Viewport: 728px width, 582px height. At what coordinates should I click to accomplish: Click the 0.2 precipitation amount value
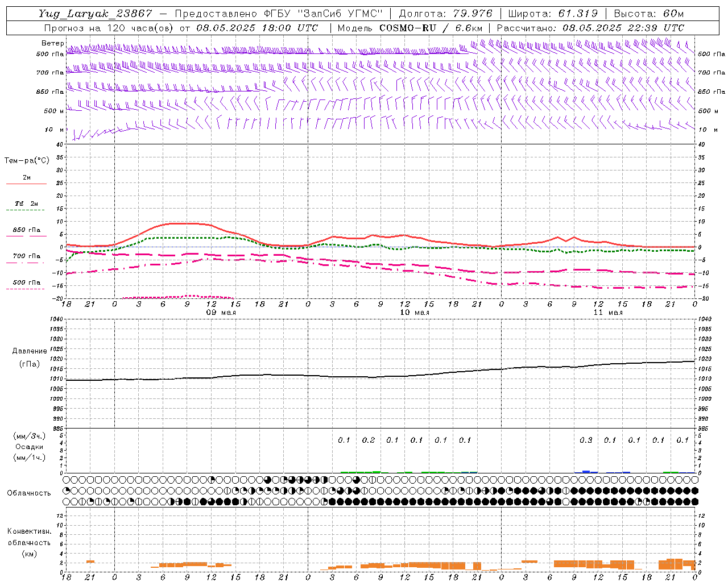click(x=369, y=440)
